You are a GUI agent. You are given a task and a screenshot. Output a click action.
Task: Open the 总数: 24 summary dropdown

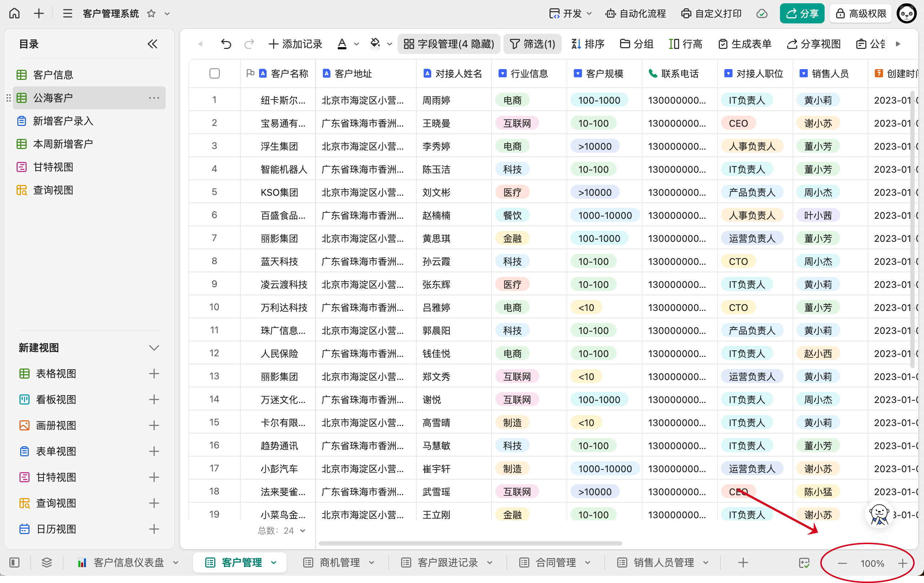[282, 530]
